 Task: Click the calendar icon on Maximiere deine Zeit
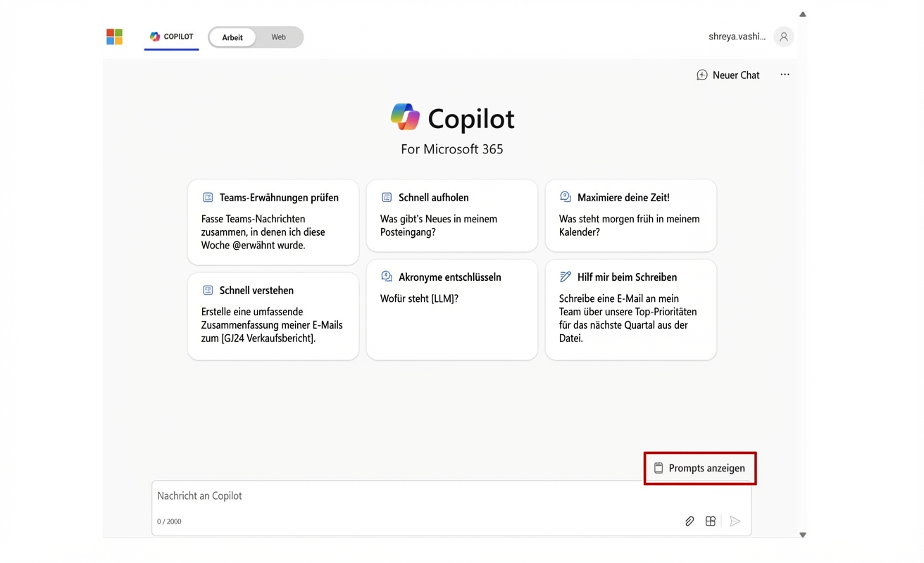pos(566,197)
